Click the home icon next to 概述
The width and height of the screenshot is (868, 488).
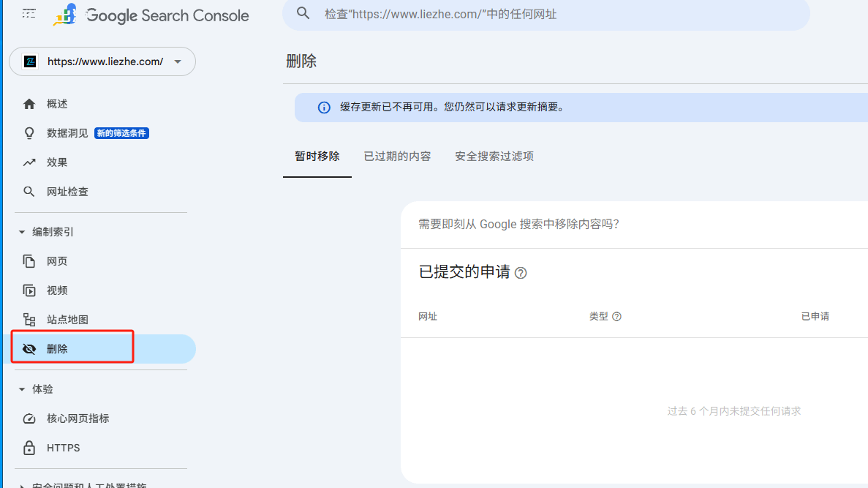tap(29, 104)
